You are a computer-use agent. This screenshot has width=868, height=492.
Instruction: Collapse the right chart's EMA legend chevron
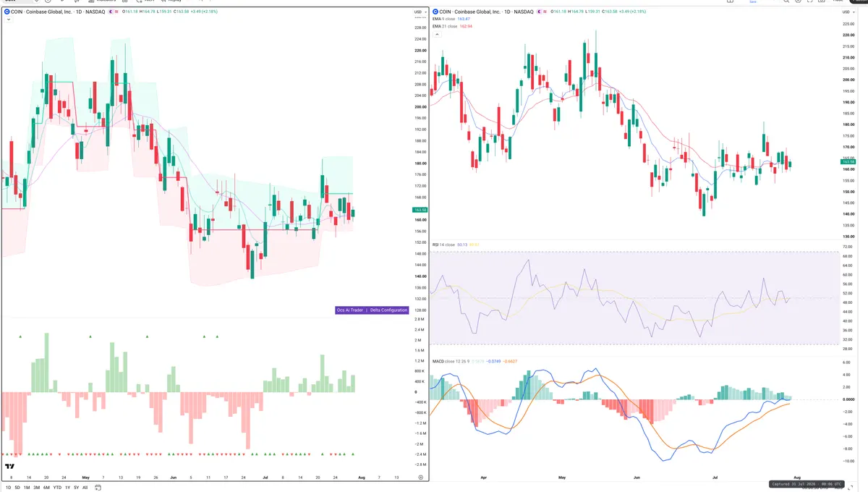click(436, 33)
